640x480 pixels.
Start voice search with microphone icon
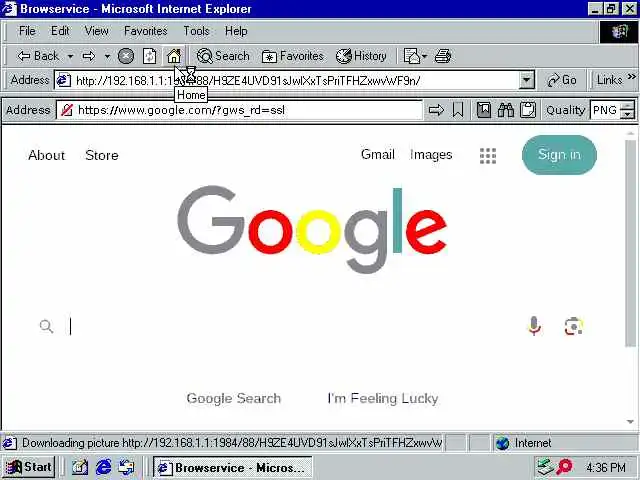534,326
